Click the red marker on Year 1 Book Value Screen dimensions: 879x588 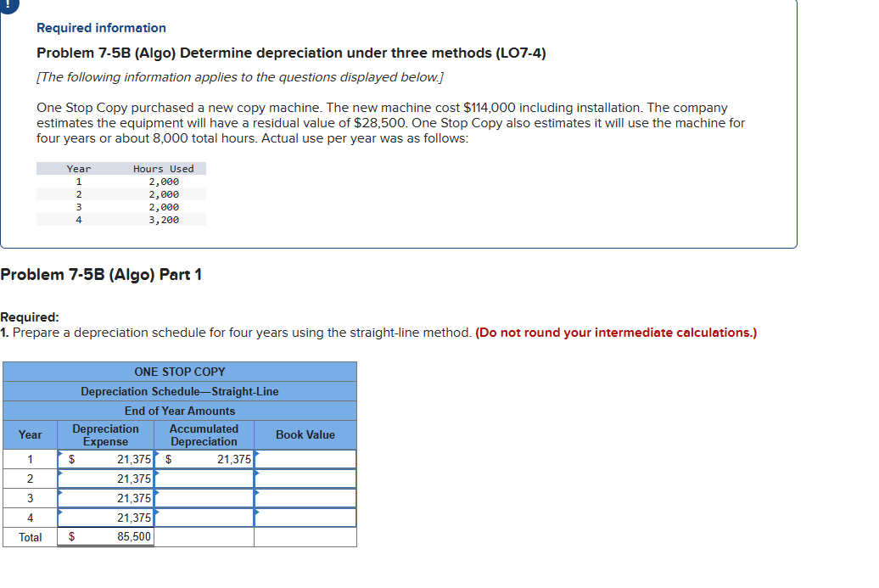click(x=257, y=454)
